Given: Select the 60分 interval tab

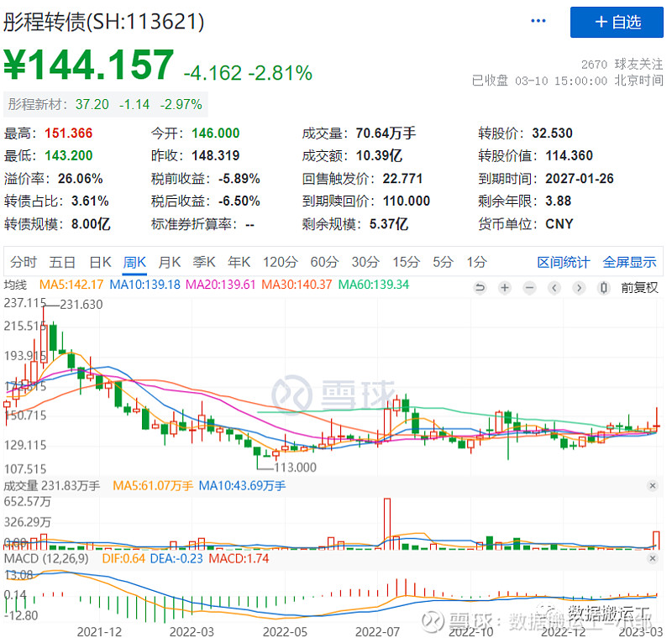Looking at the screenshot, I should tap(324, 262).
